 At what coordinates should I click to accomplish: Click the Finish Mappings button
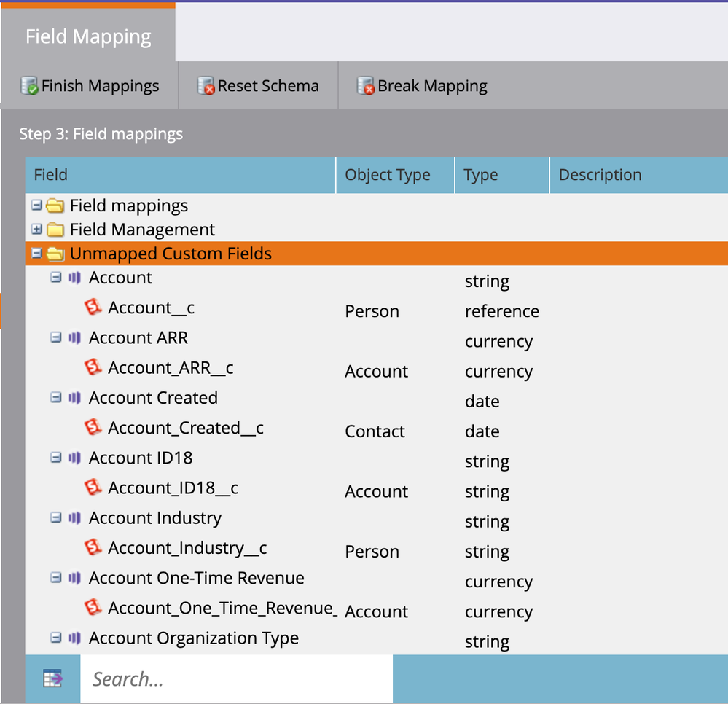90,86
